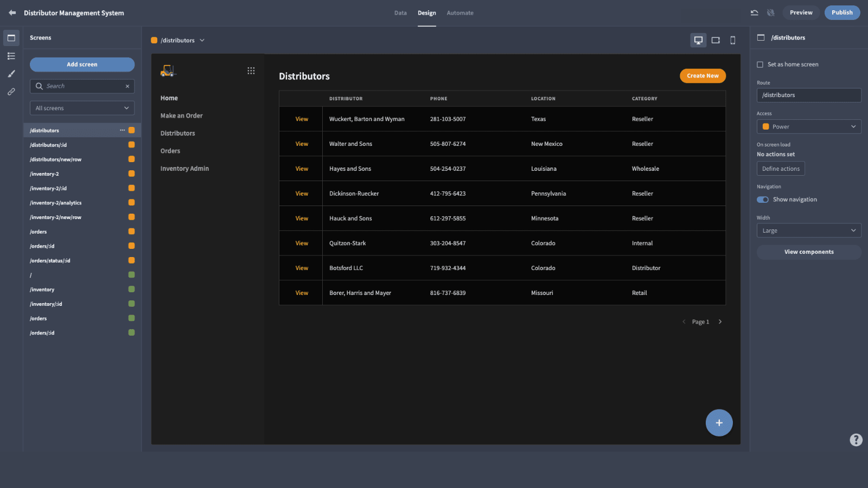
Task: Click the screens Search input field
Action: (82, 86)
